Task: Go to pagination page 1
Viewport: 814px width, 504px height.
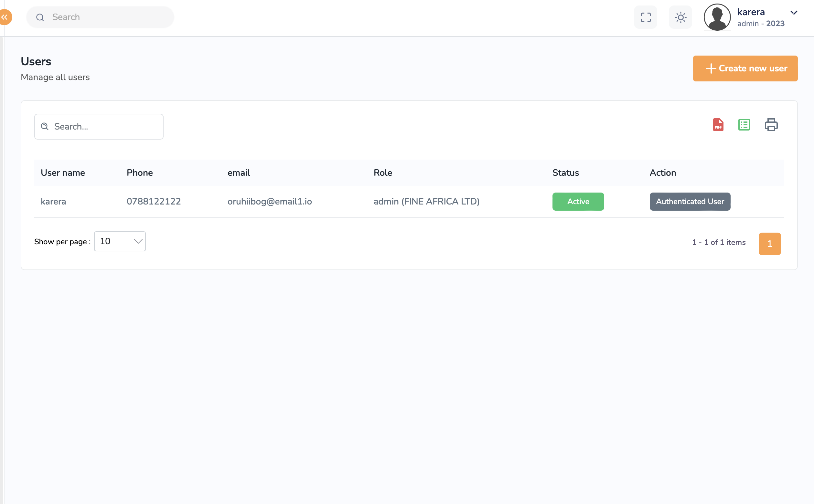Action: (x=769, y=244)
